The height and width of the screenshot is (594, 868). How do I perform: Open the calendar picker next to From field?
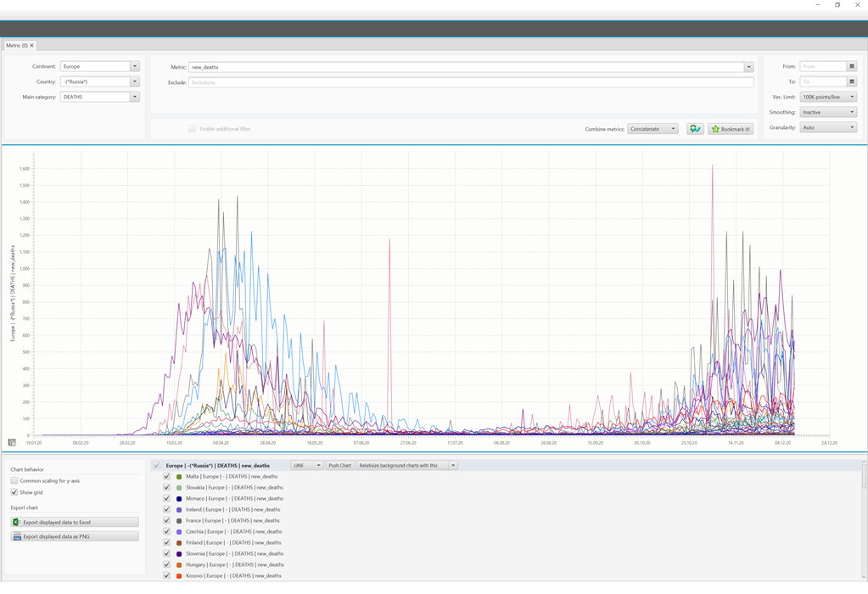(854, 65)
